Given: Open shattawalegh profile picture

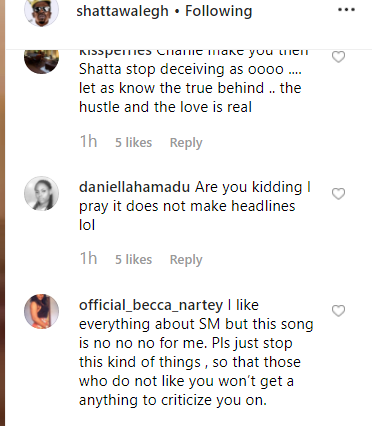Looking at the screenshot, I should click(41, 11).
